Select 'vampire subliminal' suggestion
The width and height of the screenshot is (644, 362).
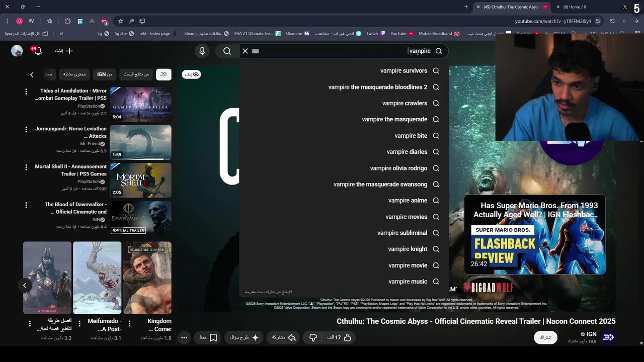344,233
